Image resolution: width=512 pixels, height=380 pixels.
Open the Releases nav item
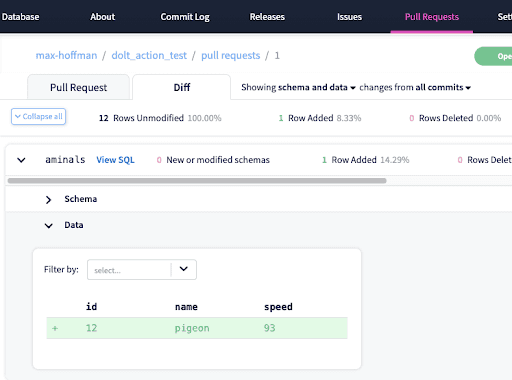click(267, 17)
